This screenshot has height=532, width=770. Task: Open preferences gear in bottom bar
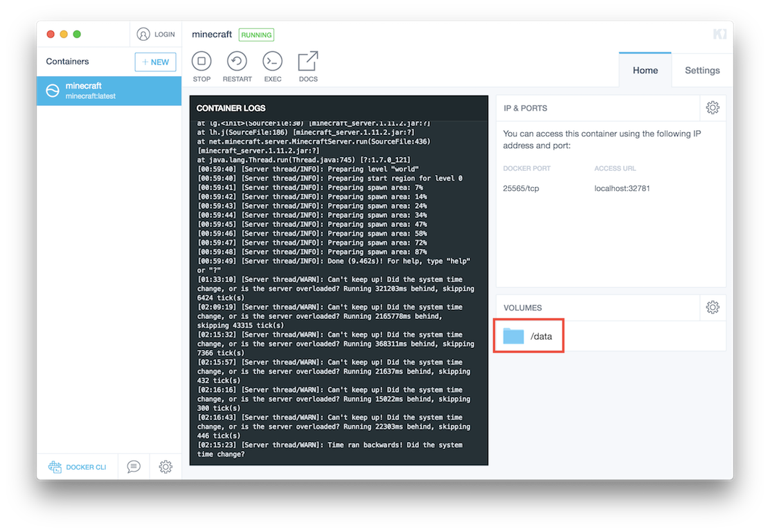tap(165, 467)
